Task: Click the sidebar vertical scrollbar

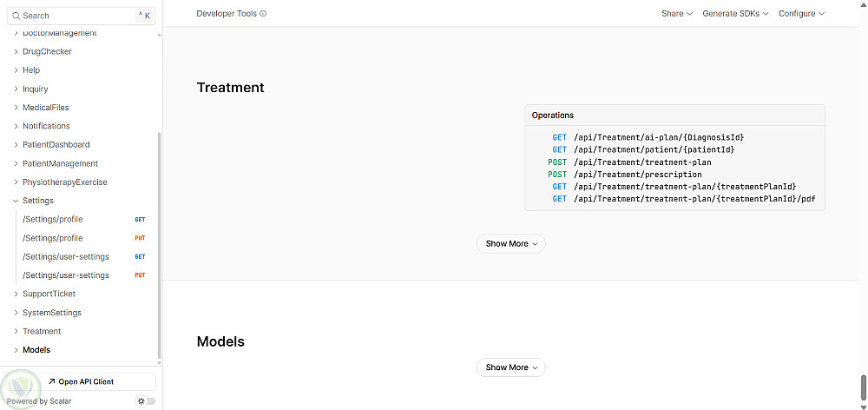Action: coord(160,243)
